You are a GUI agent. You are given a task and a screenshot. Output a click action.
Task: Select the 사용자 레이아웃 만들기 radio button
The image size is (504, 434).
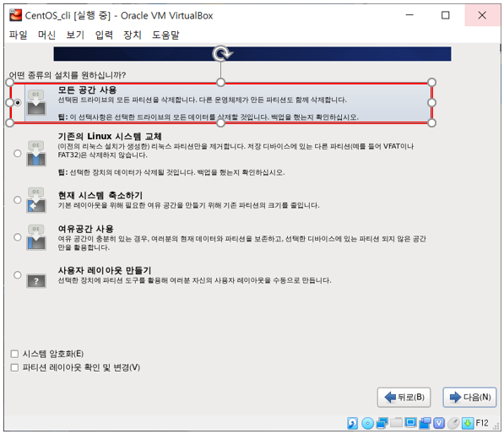point(18,275)
